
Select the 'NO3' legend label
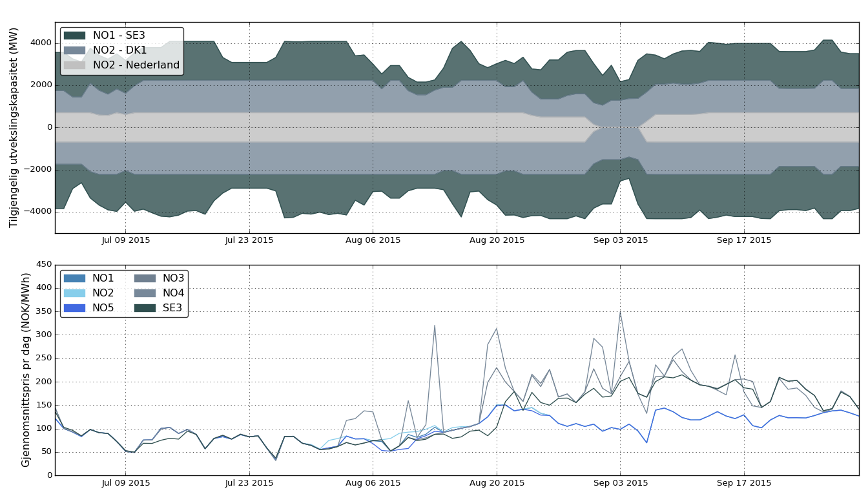[174, 278]
